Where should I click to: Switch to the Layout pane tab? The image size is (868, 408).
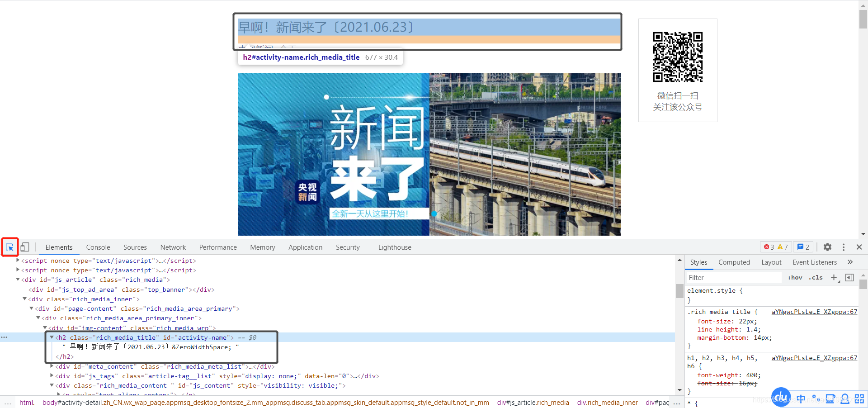click(771, 262)
